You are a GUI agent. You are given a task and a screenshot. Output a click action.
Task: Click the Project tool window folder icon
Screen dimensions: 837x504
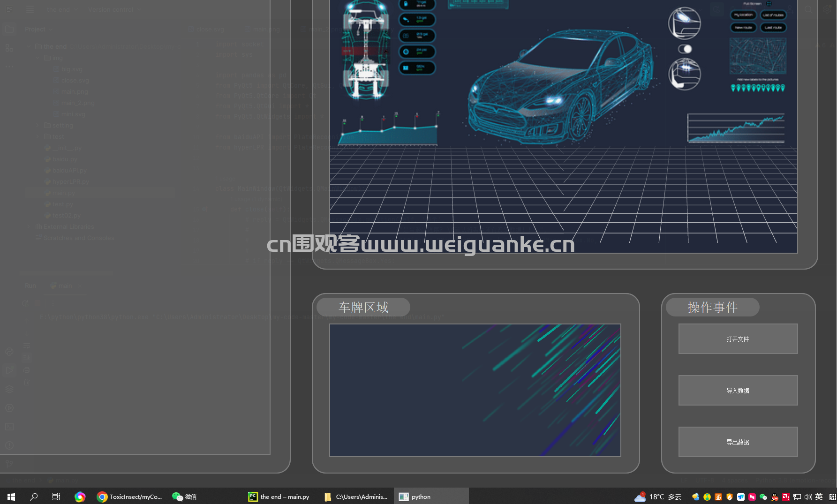[x=9, y=29]
